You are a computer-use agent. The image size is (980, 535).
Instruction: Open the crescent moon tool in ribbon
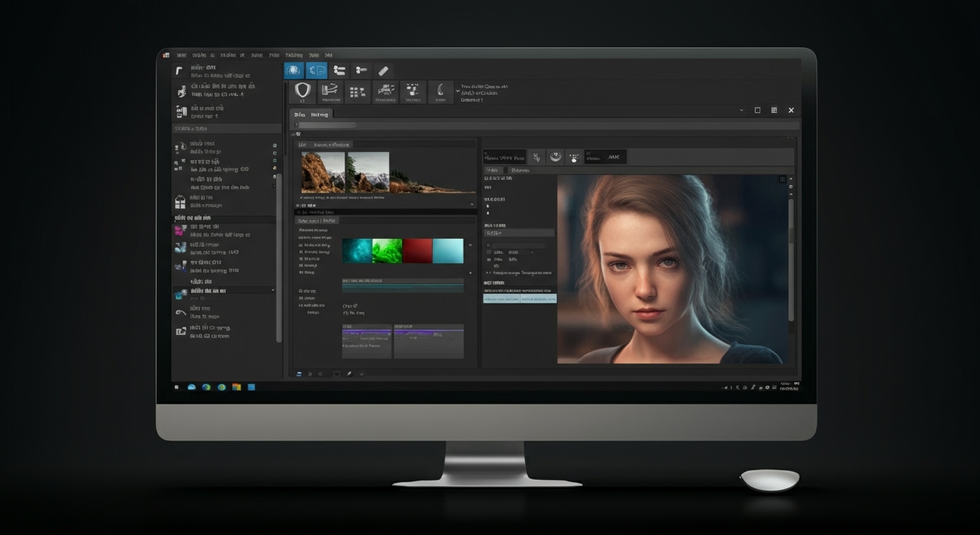coord(440,91)
